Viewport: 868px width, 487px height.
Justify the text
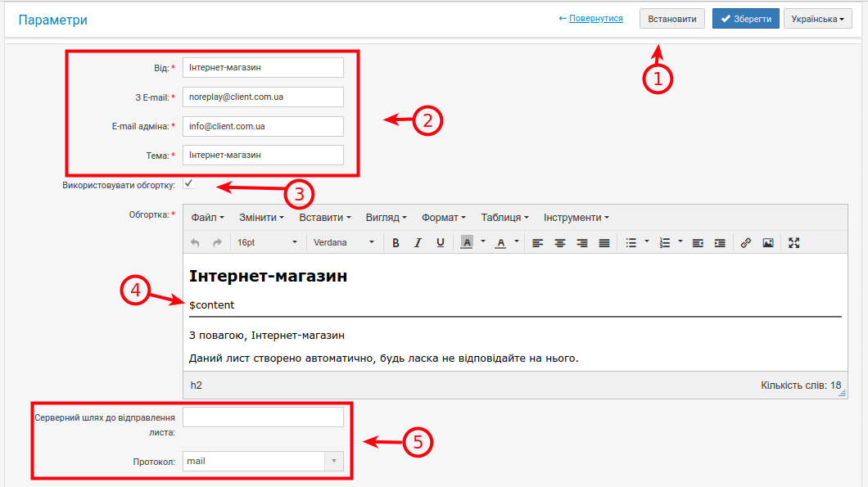click(x=604, y=242)
